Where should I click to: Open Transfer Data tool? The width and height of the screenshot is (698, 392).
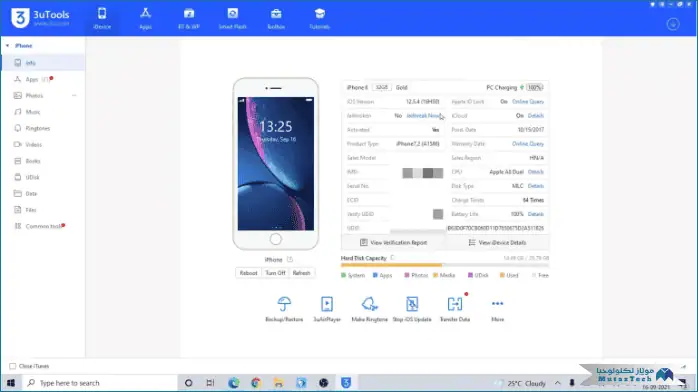[x=455, y=308]
